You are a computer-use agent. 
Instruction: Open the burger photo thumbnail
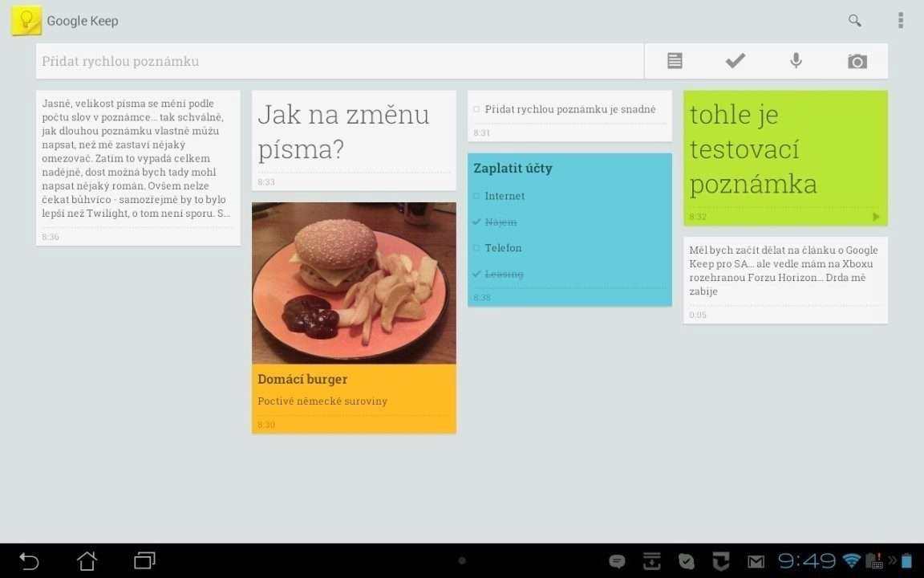[354, 283]
